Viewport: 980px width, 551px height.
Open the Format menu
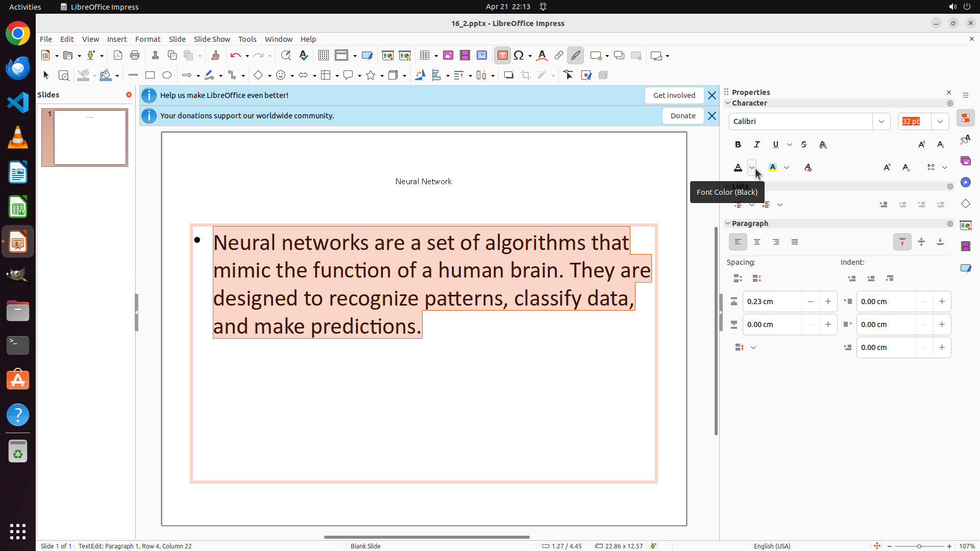point(148,39)
